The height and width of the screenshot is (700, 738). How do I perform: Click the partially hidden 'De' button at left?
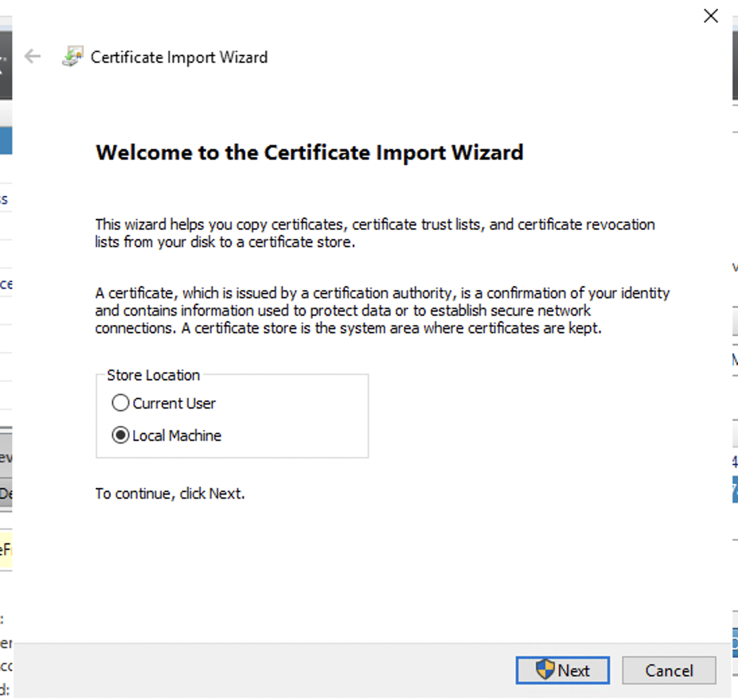[5, 493]
